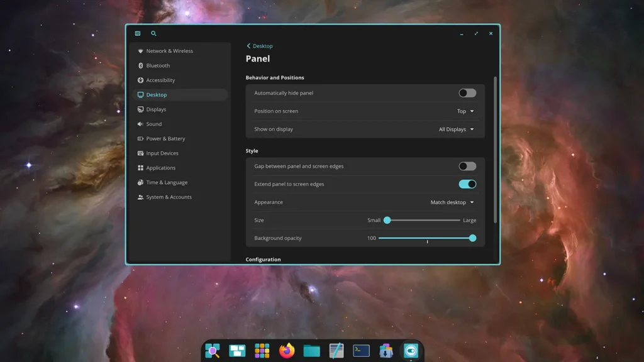Image resolution: width=644 pixels, height=362 pixels.
Task: Open Firefox from the dock
Action: coord(287,351)
